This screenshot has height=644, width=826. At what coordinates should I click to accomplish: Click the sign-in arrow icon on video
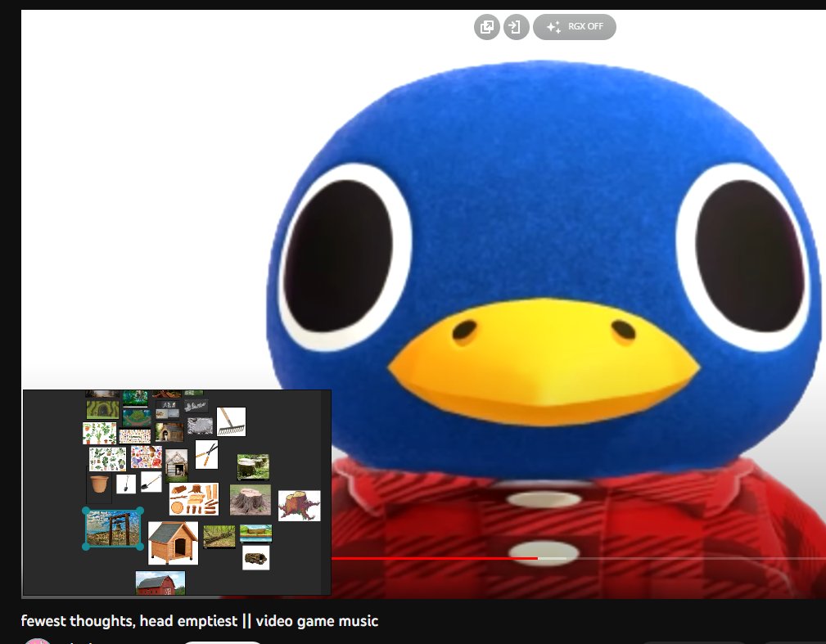[x=517, y=27]
